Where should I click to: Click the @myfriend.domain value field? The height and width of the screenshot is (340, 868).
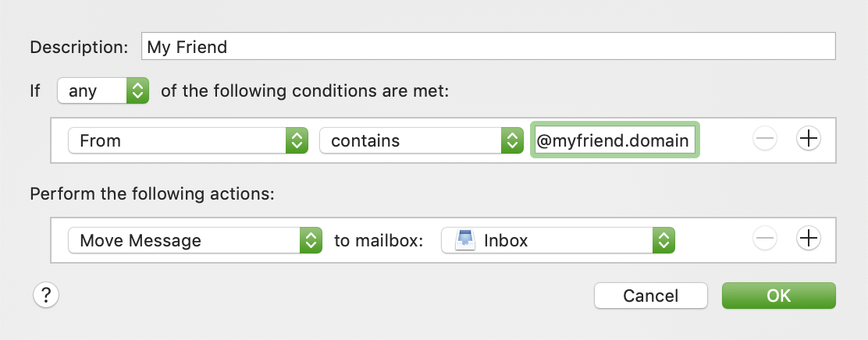[x=614, y=140]
